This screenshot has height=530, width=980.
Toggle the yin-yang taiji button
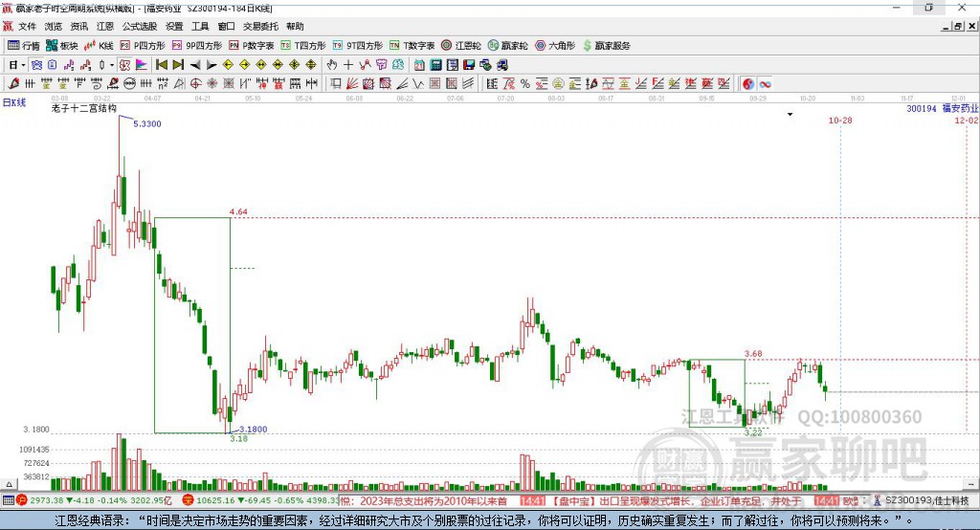click(x=748, y=84)
